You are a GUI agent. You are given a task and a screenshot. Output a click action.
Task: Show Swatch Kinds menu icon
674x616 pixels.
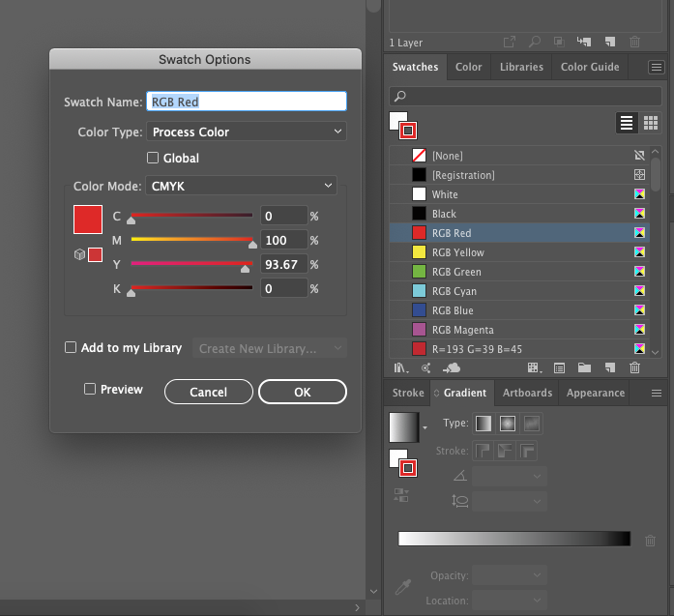tap(535, 368)
